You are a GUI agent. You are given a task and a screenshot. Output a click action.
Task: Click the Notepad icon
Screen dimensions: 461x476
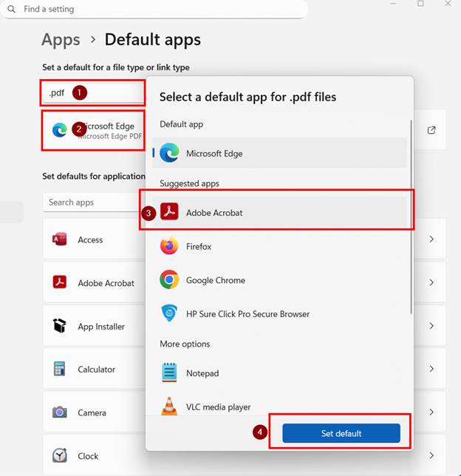pyautogui.click(x=169, y=373)
